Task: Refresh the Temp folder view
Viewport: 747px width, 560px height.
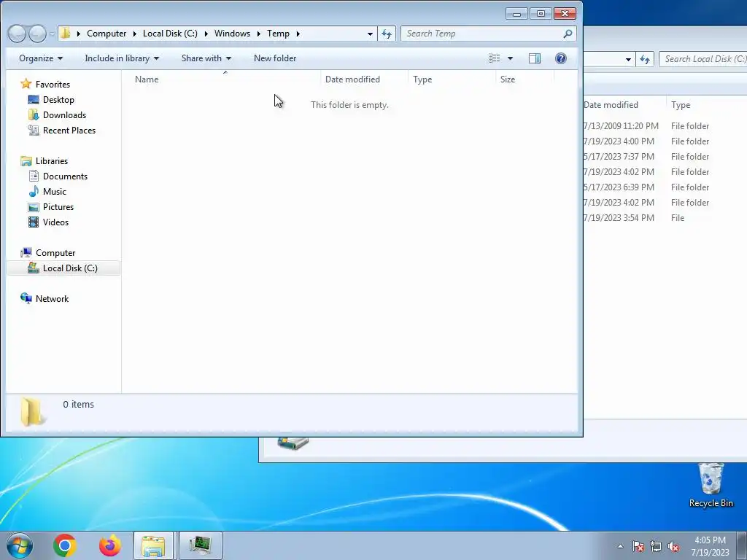Action: (x=387, y=34)
